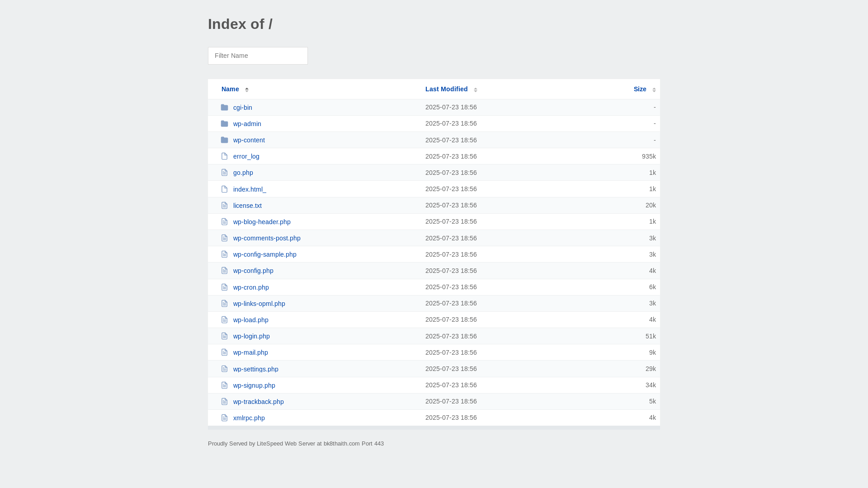Click the wp-blog-header.php file icon
The width and height of the screenshot is (868, 488).
tap(224, 221)
